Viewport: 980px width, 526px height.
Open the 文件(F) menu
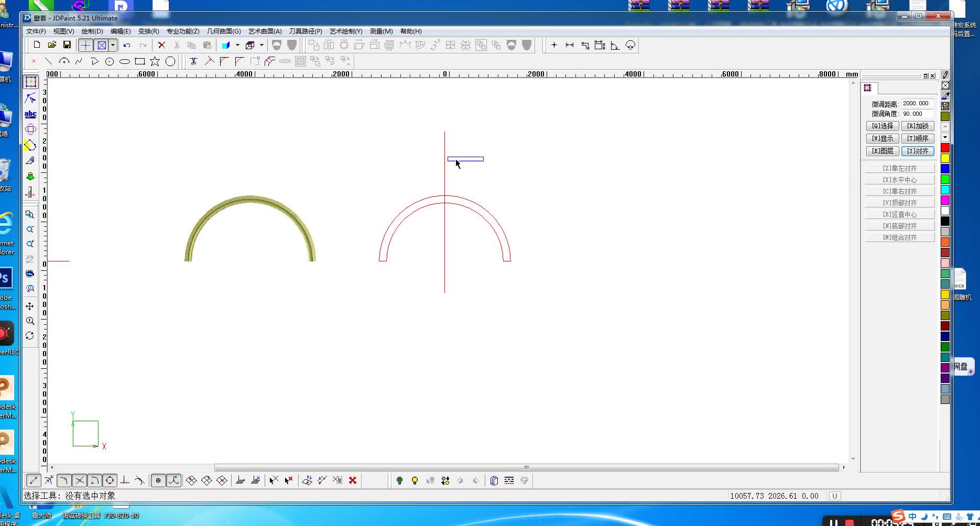36,31
